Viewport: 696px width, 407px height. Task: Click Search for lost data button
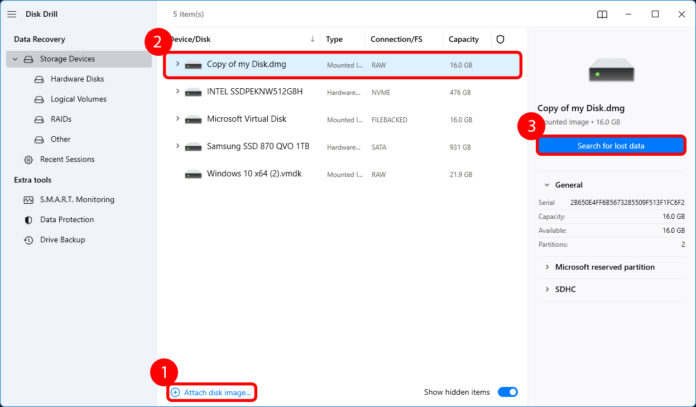click(611, 146)
